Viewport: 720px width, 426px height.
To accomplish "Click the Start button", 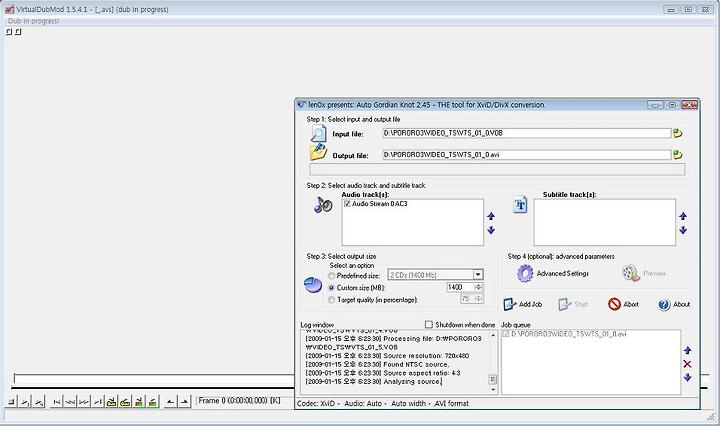I will tap(573, 304).
